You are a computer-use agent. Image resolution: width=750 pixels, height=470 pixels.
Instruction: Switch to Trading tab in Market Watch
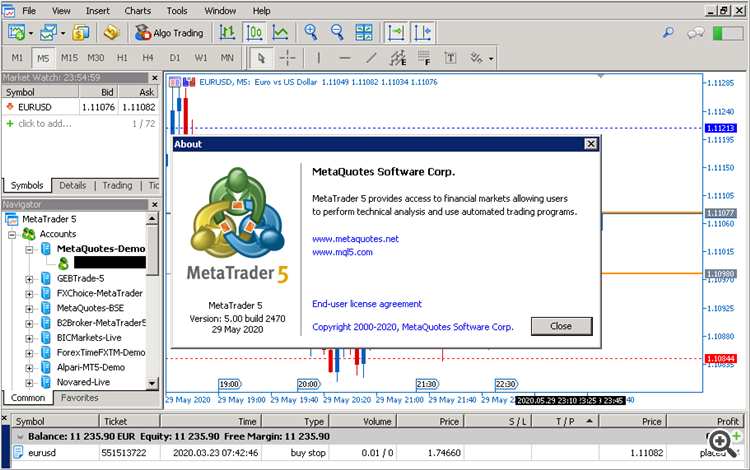pyautogui.click(x=117, y=186)
